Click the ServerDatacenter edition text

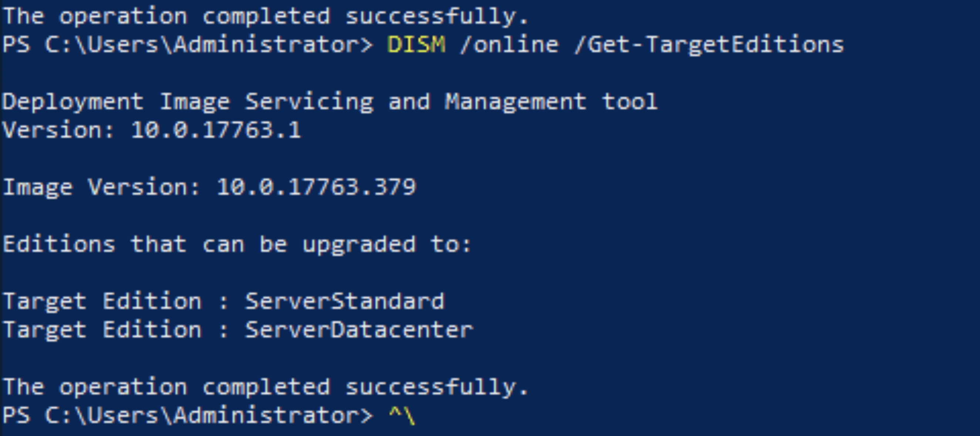point(359,330)
